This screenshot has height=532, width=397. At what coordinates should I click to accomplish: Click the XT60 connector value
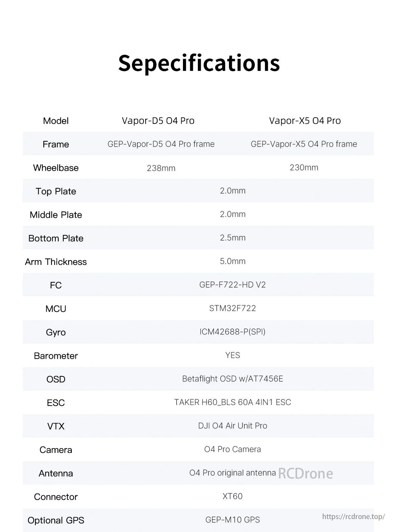tap(233, 496)
